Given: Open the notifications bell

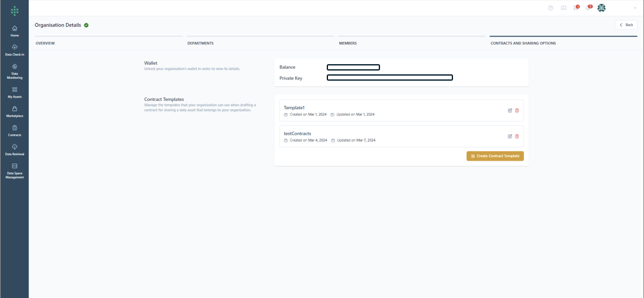Looking at the screenshot, I should pos(588,8).
